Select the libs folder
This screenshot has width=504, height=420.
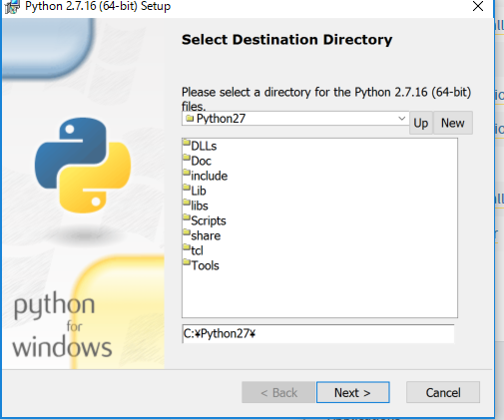pos(200,206)
